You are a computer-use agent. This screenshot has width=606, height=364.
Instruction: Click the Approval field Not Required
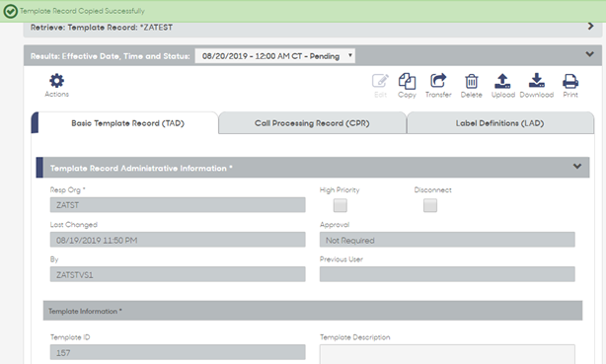[447, 240]
